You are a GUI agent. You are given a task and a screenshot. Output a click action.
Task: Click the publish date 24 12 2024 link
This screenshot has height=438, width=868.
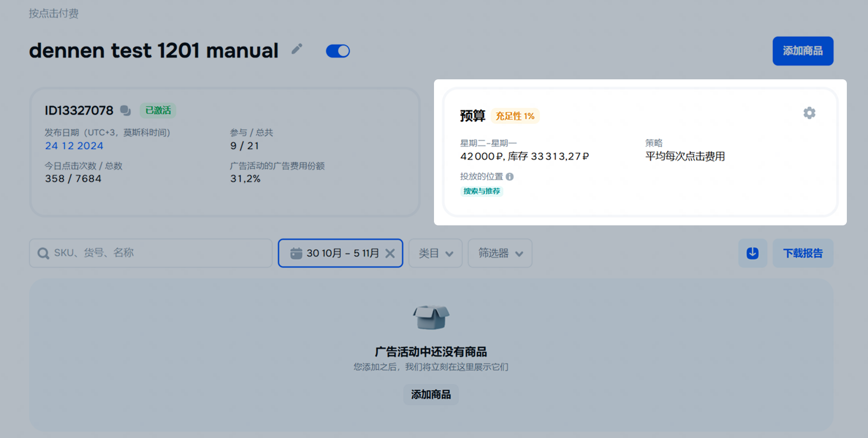[x=74, y=145]
